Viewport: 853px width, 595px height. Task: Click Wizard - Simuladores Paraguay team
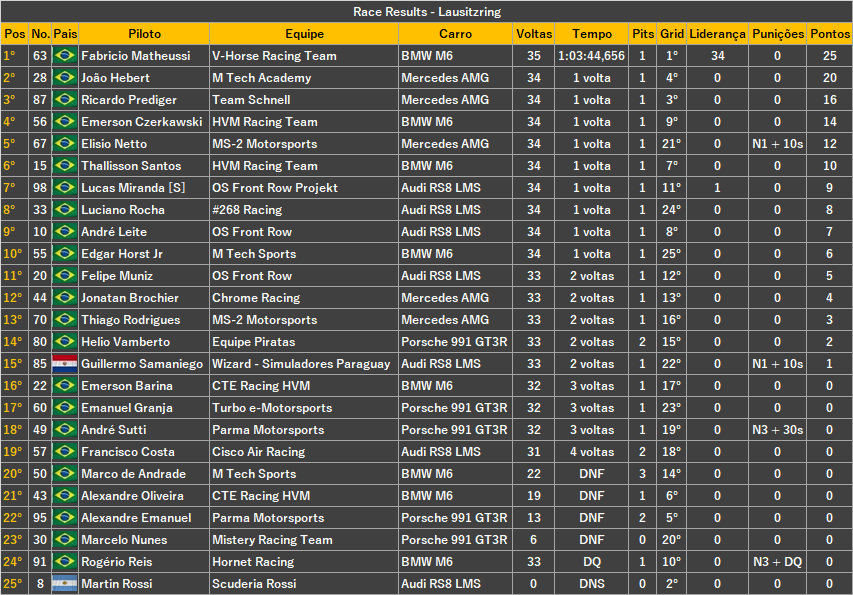(x=301, y=364)
